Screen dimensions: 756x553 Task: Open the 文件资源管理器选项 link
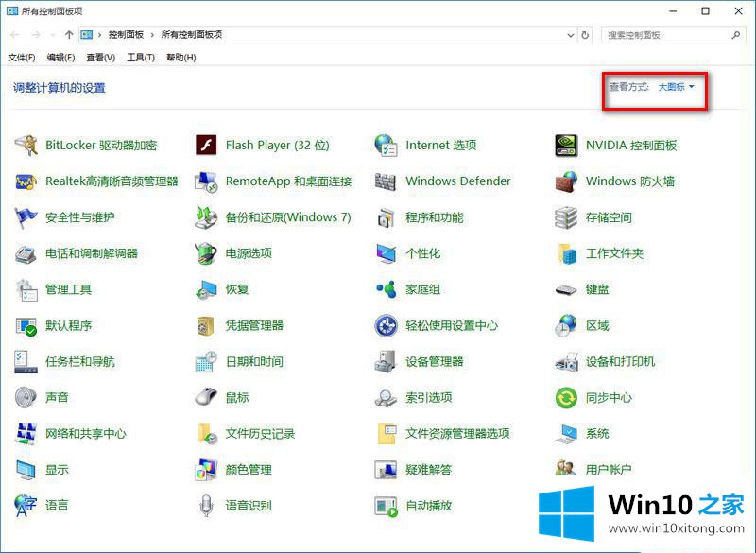(x=457, y=434)
